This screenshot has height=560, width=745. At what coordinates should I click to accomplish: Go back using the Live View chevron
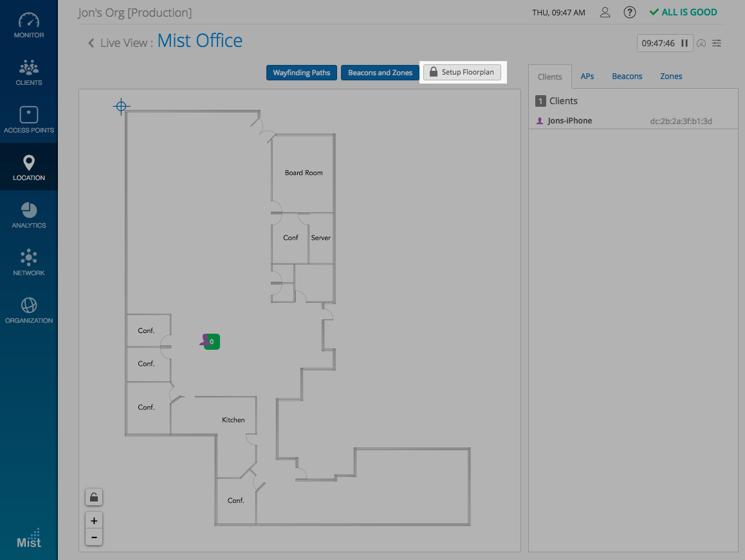pos(91,43)
